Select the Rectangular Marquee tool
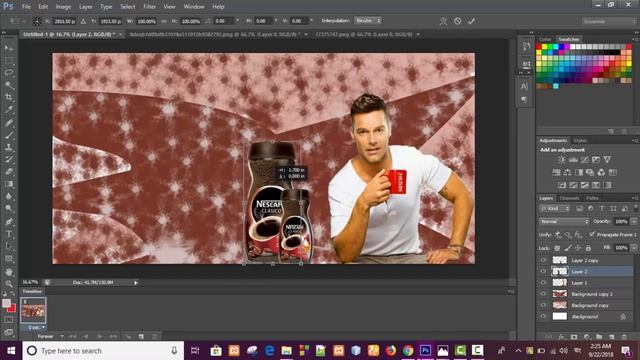 9,61
